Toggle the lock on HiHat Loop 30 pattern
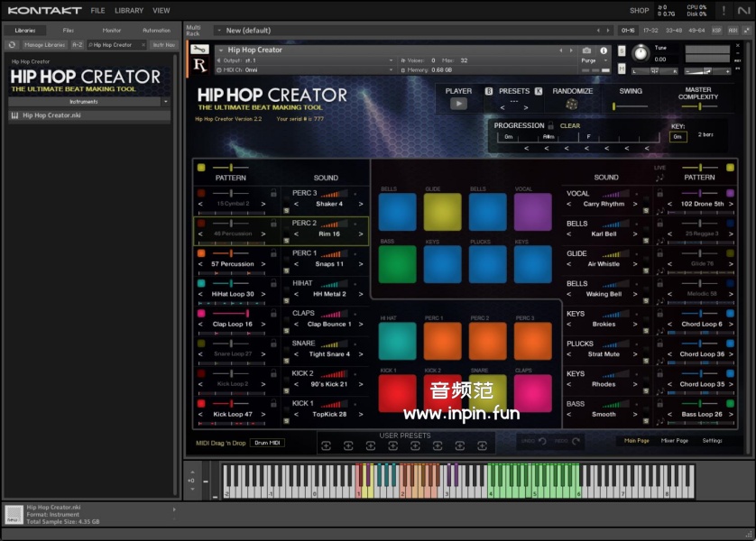 273,284
